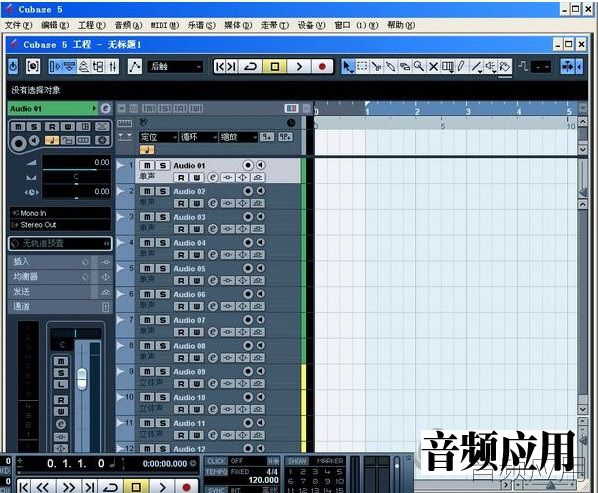The width and height of the screenshot is (598, 493).
Task: Click the Cycle loop button in toolbar
Action: coord(251,67)
